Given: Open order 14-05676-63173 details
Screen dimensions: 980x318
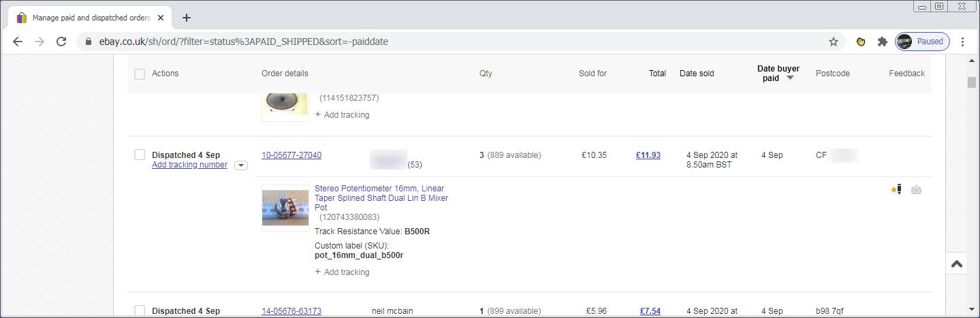Looking at the screenshot, I should click(x=291, y=311).
